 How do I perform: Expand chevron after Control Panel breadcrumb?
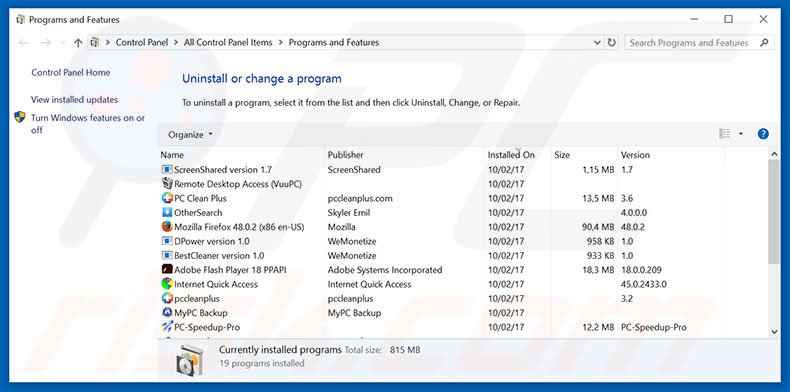[x=176, y=43]
